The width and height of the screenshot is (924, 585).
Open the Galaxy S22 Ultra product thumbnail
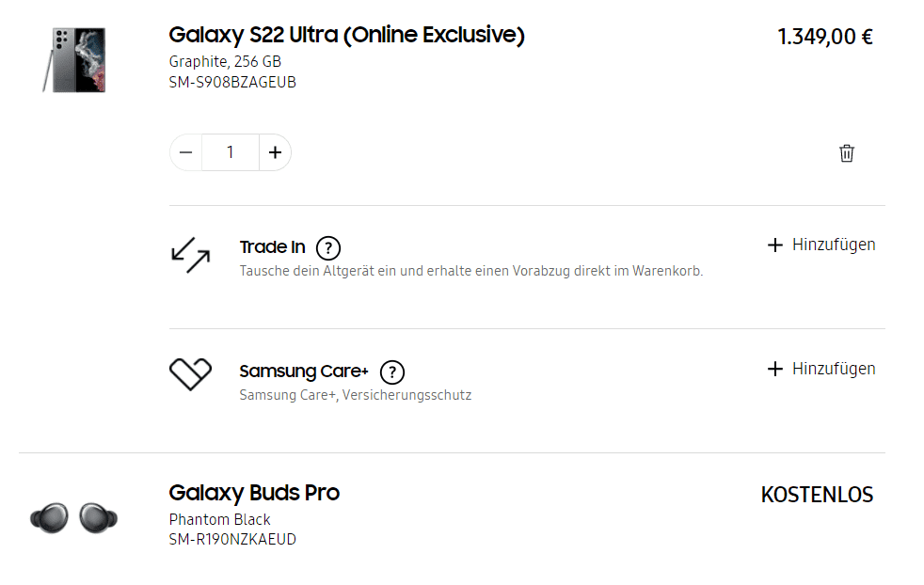click(74, 60)
